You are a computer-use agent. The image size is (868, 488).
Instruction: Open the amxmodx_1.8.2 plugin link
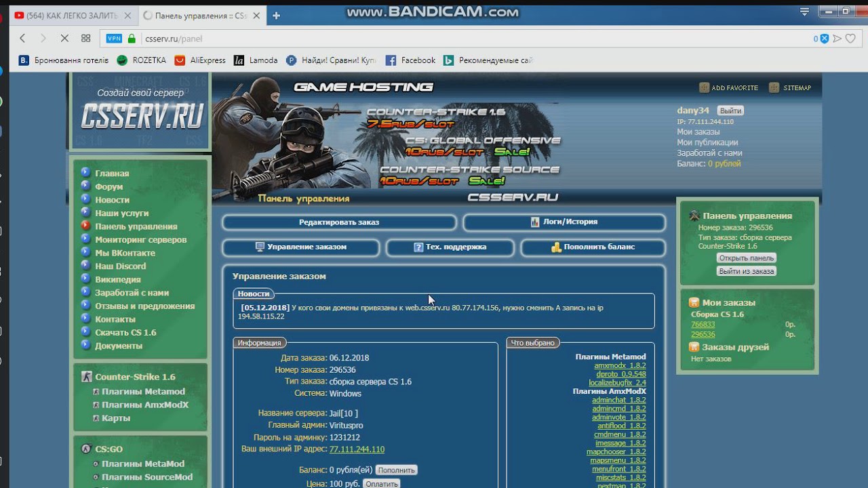[620, 365]
